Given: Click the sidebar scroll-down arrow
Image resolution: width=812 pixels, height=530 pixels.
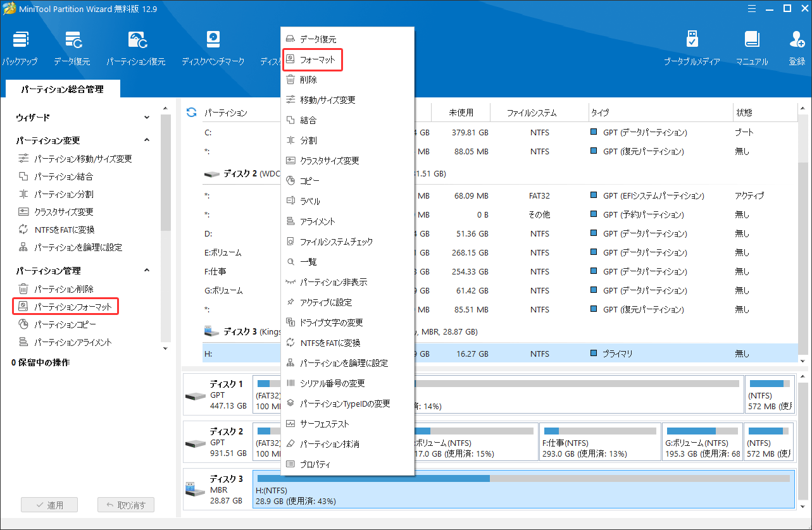Looking at the screenshot, I should click(166, 348).
